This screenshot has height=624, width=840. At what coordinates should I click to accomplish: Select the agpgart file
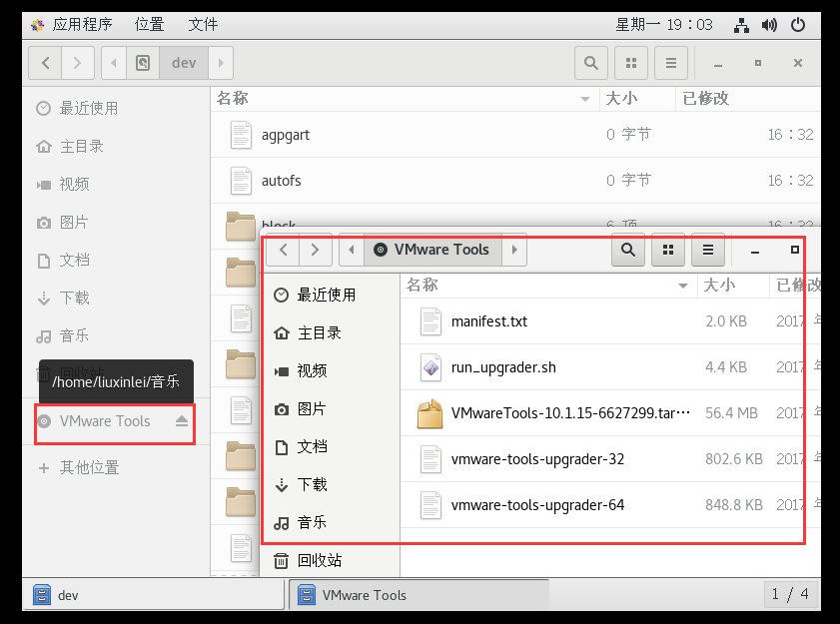point(515,135)
